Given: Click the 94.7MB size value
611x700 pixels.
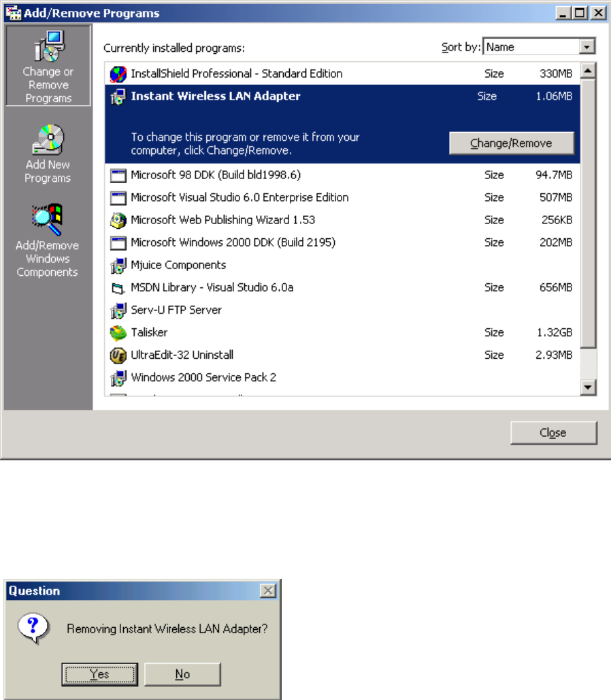Looking at the screenshot, I should [x=554, y=175].
